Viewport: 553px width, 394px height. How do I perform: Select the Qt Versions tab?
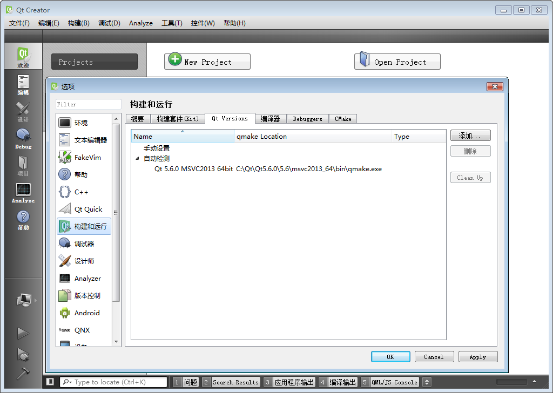[x=230, y=119]
